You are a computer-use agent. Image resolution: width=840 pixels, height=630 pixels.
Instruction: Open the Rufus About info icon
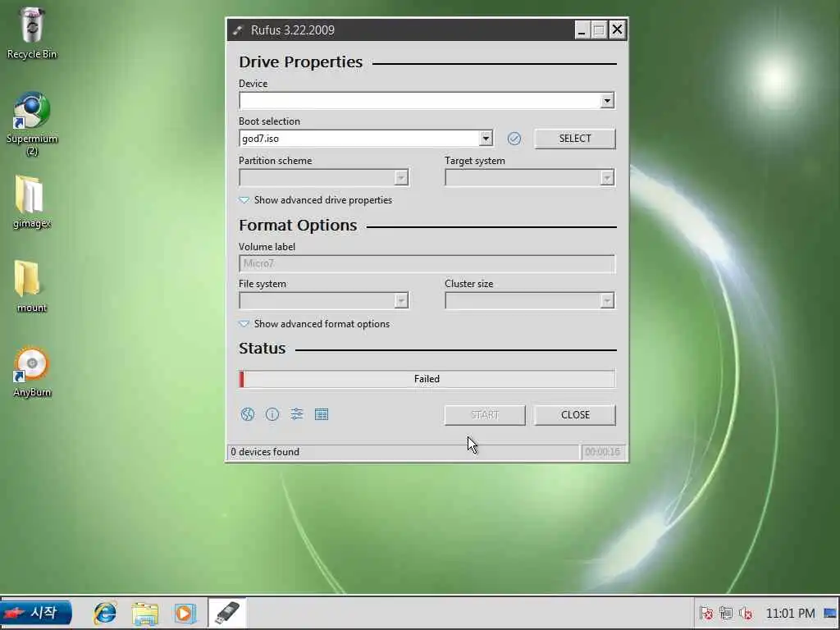tap(272, 414)
